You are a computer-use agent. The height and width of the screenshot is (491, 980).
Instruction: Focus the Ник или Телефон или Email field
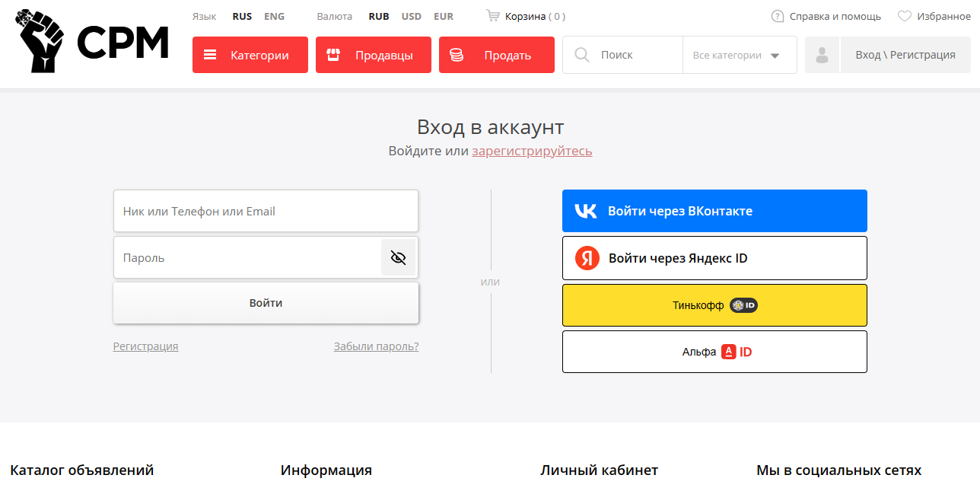tap(266, 211)
